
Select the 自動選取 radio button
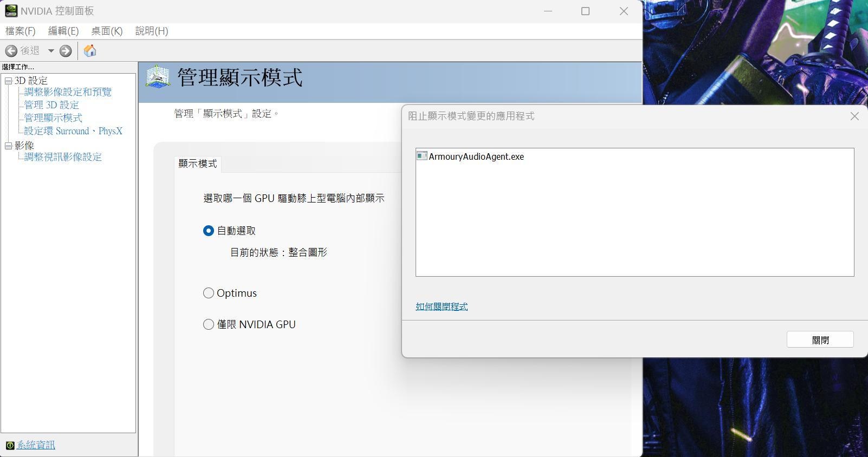(x=209, y=231)
